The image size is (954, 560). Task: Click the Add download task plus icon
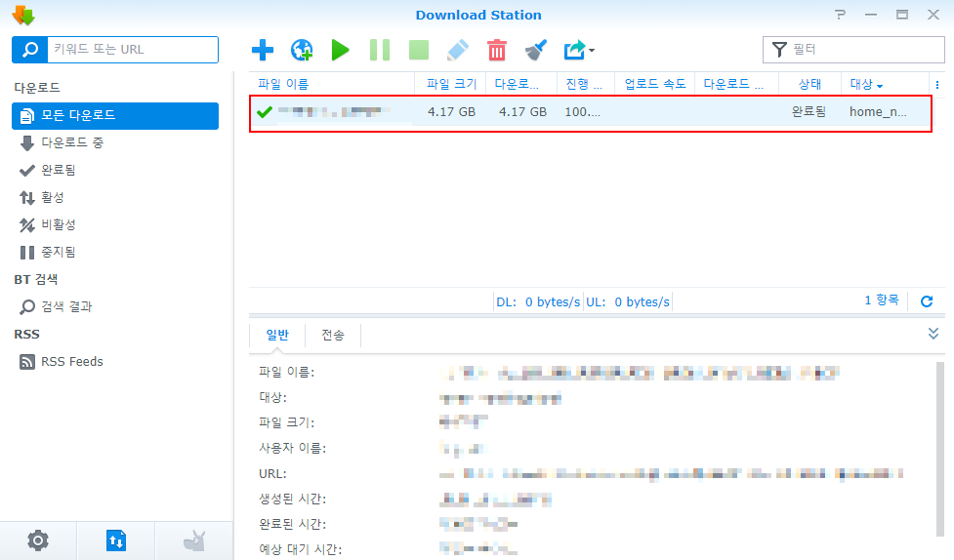263,50
